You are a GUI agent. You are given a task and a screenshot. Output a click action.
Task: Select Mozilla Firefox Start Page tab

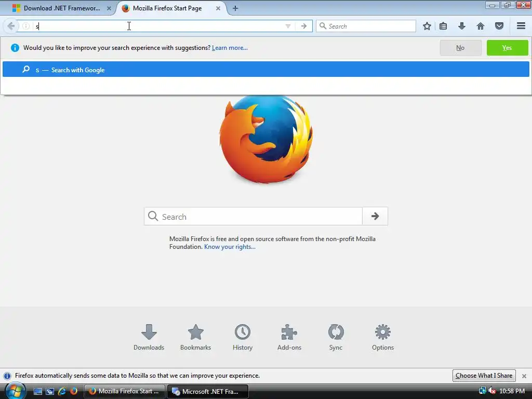pos(171,8)
